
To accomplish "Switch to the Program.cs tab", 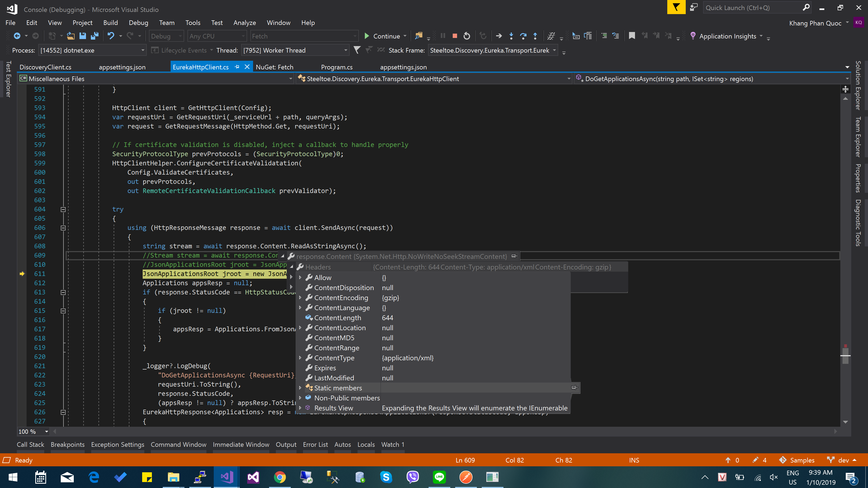I will click(337, 67).
